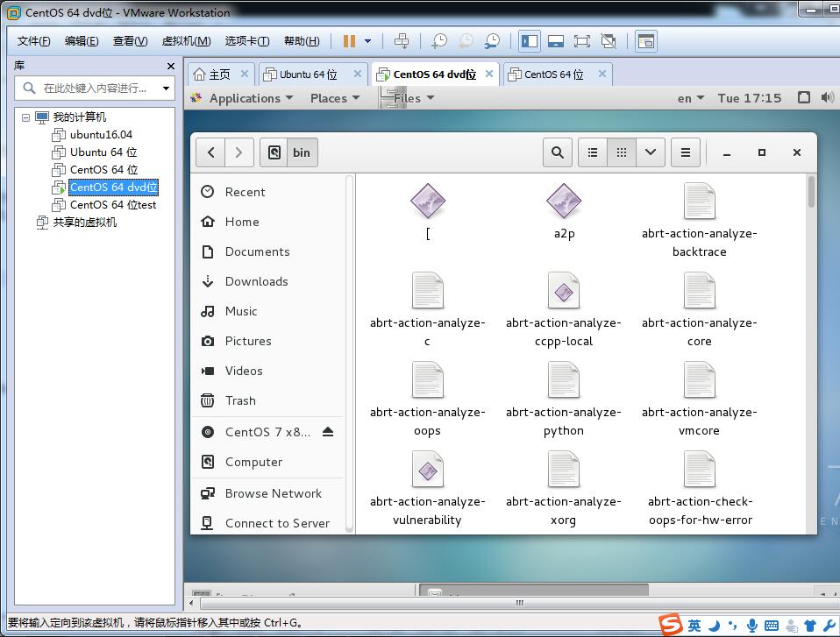840x637 pixels.
Task: Select the abrt-action-analyze-ccpp-local file
Action: [x=564, y=309]
